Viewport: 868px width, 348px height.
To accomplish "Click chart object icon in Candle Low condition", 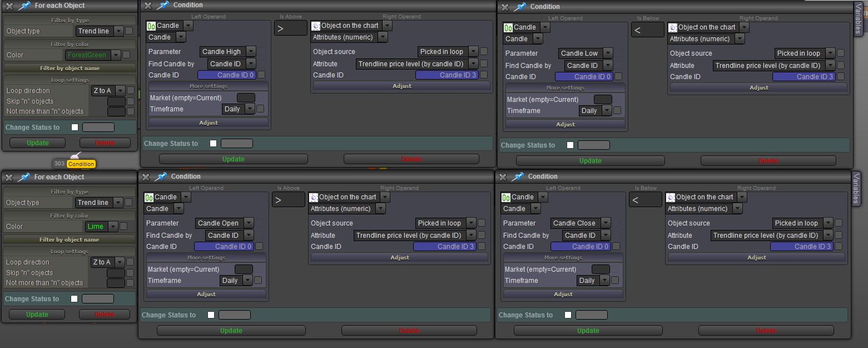I will [x=673, y=27].
